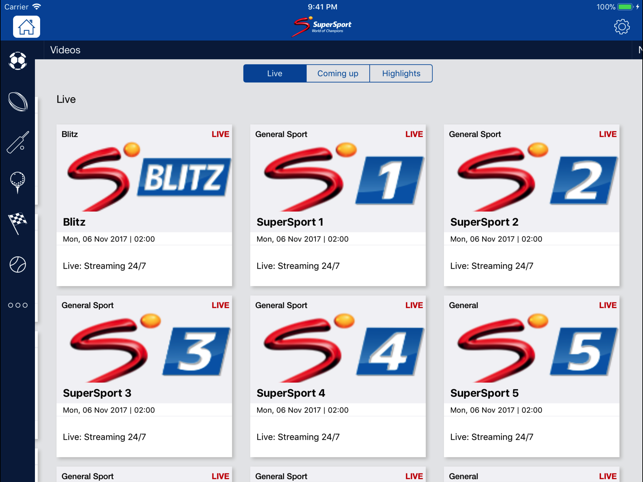This screenshot has width=643, height=482.
Task: Click the date line on SuperSport 3 card
Action: 109,410
